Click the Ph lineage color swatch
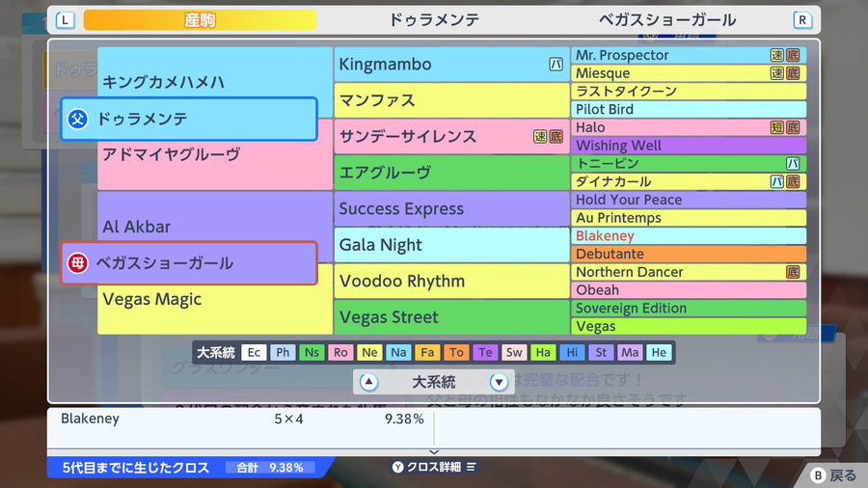The height and width of the screenshot is (488, 868). coord(283,352)
